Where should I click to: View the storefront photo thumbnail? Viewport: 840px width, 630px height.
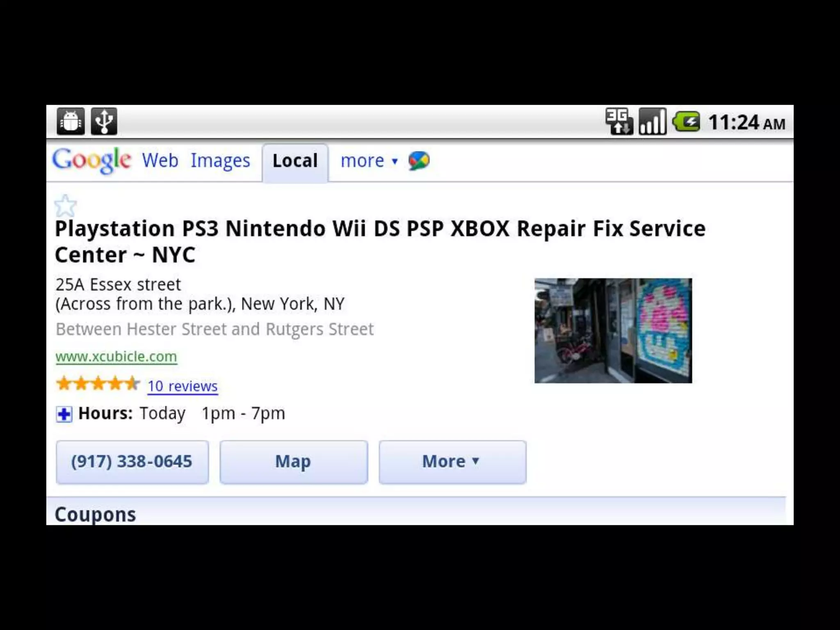(x=613, y=331)
